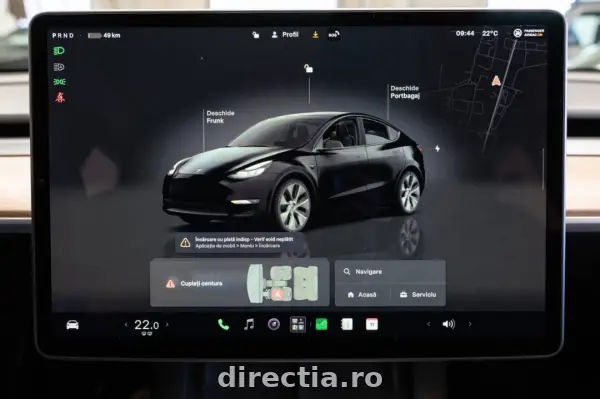
Task: Toggle the door lock icon above car
Action: click(308, 68)
